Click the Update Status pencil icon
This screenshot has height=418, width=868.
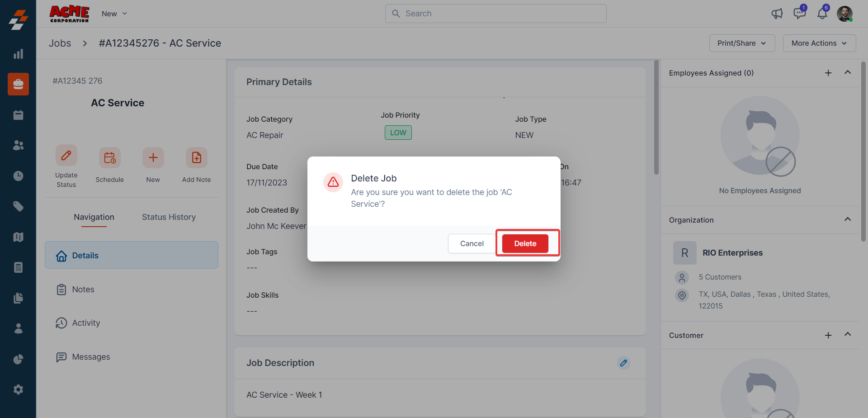point(66,156)
